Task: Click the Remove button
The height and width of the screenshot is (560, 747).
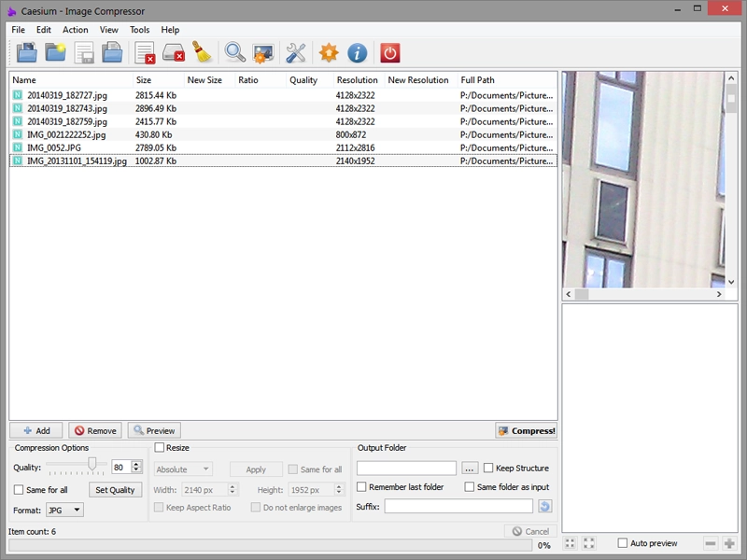Action: tap(95, 430)
